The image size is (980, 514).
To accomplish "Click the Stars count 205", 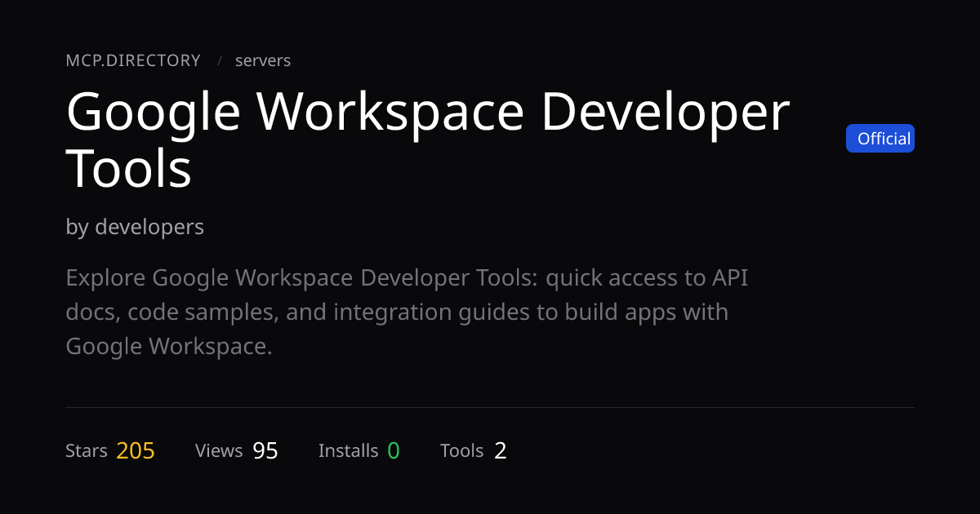I will [x=136, y=450].
